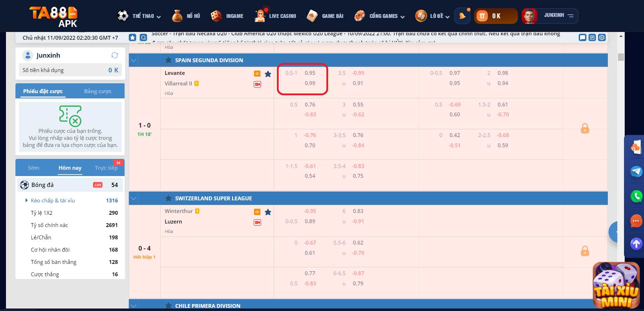Star the Winterthur vs Luzern match
Image resolution: width=644 pixels, height=311 pixels.
pyautogui.click(x=268, y=212)
